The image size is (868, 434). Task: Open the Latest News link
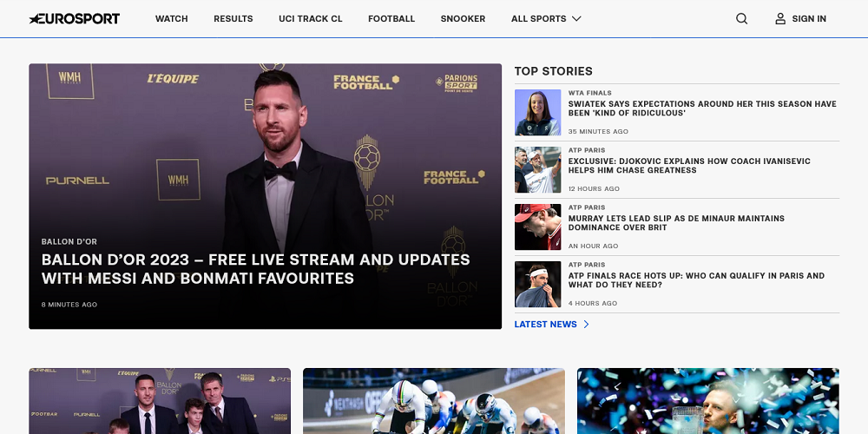pyautogui.click(x=545, y=325)
